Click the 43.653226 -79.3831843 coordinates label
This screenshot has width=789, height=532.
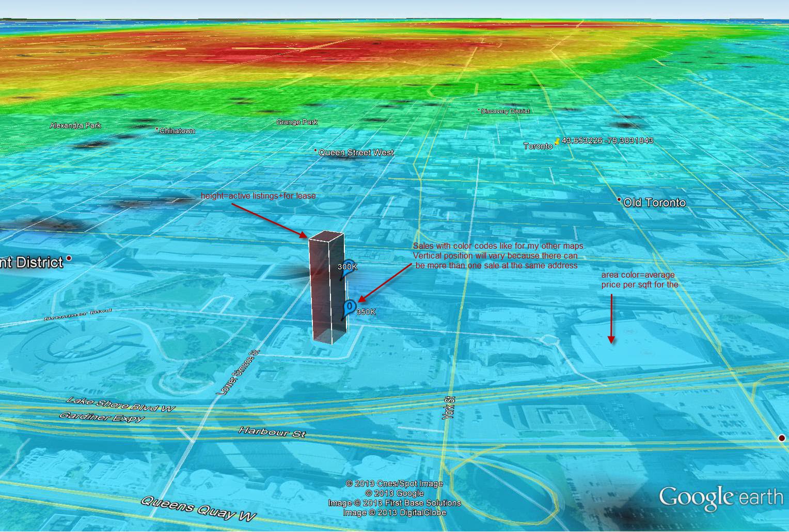coord(607,140)
